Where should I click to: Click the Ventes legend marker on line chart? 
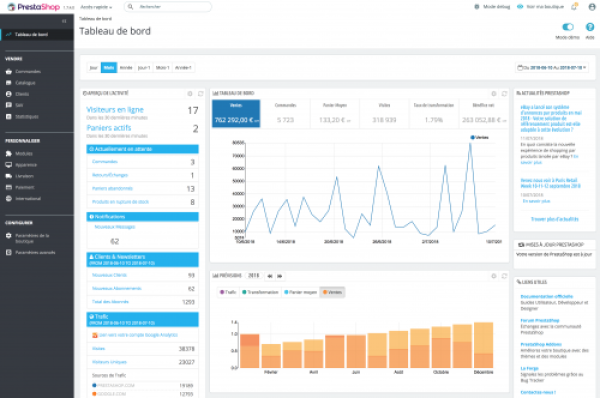(x=473, y=137)
